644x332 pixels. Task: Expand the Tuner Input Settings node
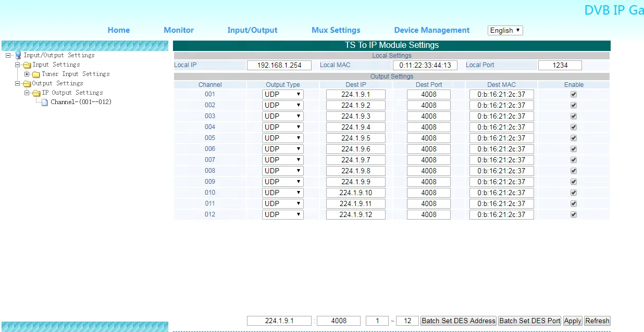27,74
